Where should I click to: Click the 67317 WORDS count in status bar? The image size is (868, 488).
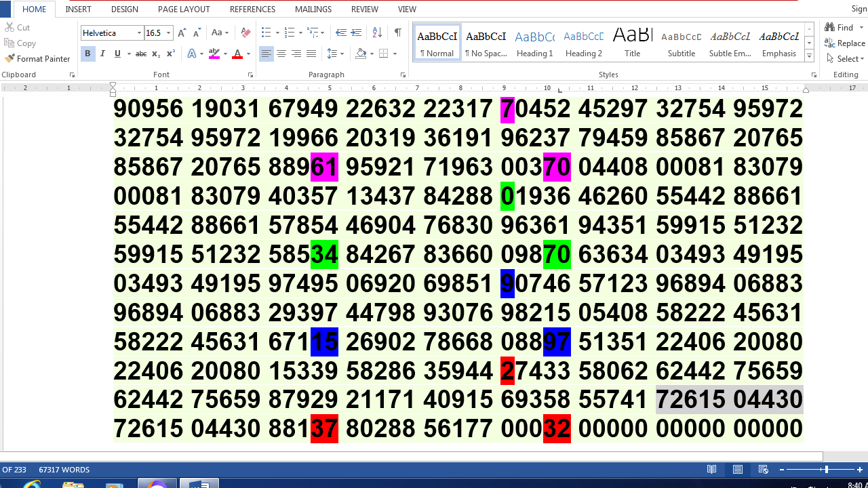pos(64,470)
